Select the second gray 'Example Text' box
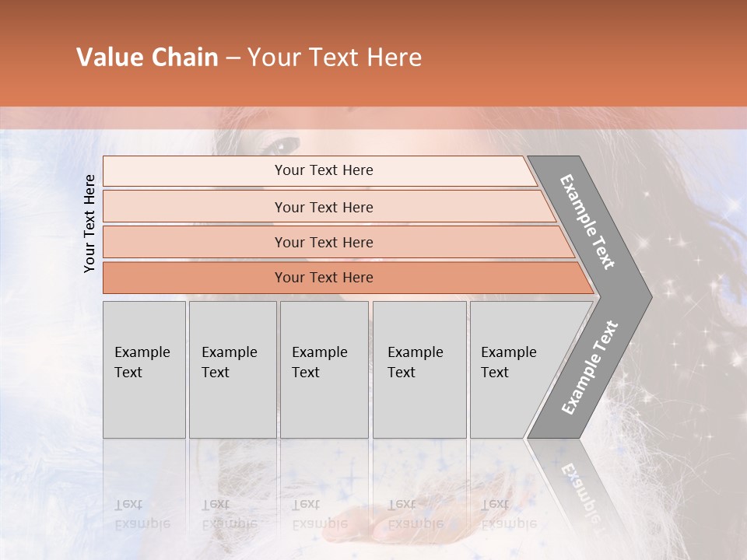The width and height of the screenshot is (747, 560). pos(232,369)
